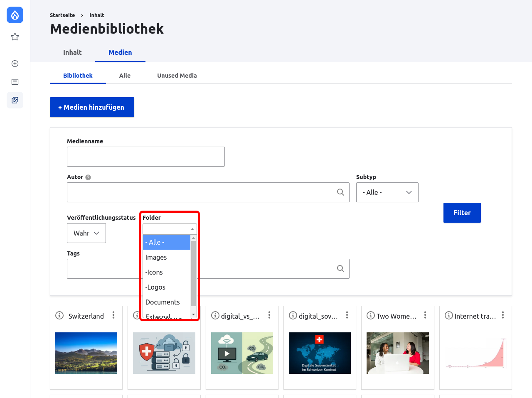The image size is (532, 398).
Task: Show info for the digital_vs_ media item
Action: [x=215, y=315]
